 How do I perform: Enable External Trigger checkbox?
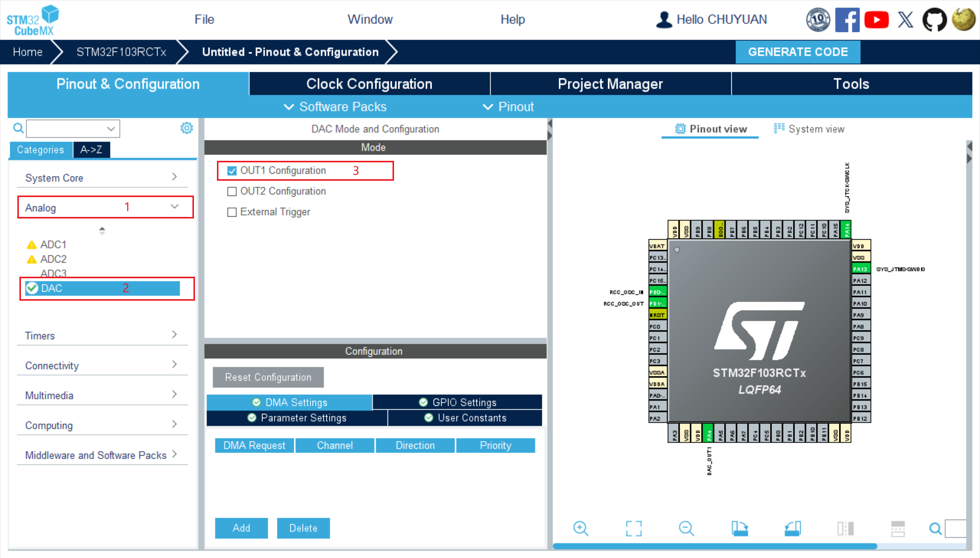232,212
